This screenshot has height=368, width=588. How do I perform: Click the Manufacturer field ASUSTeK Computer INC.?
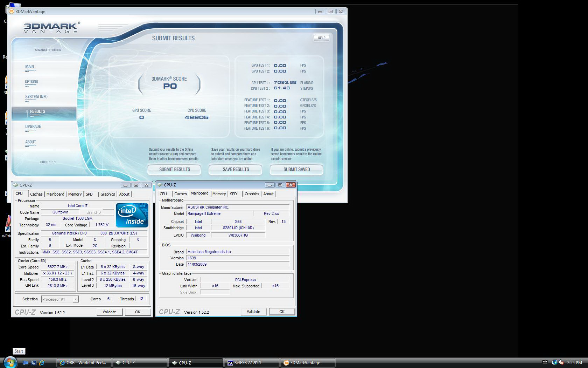pos(238,207)
